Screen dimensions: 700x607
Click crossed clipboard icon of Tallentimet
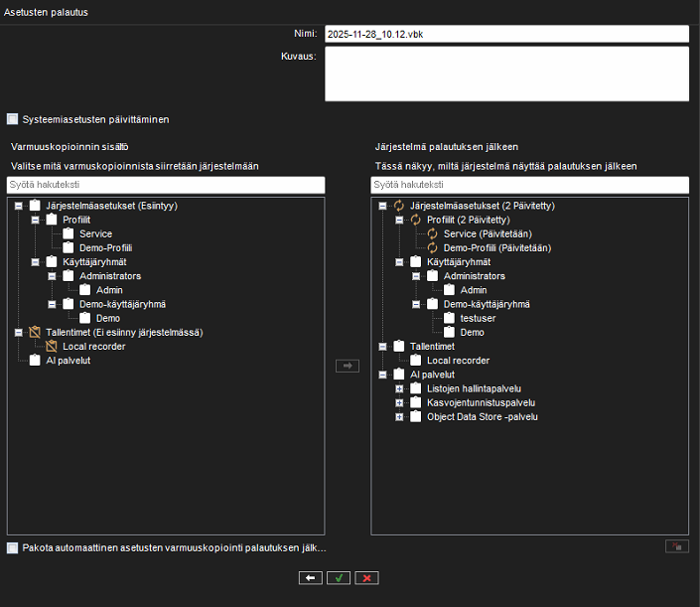click(x=35, y=332)
